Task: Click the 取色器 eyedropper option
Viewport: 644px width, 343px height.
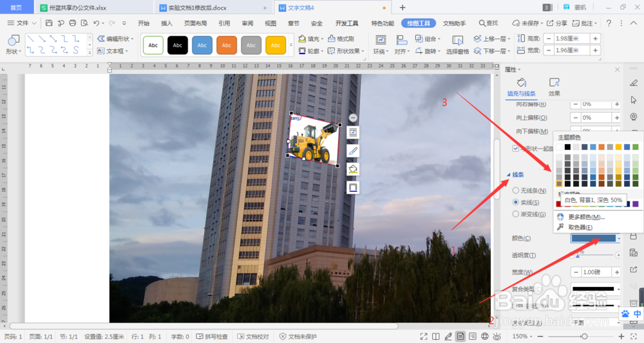Action: click(x=580, y=227)
